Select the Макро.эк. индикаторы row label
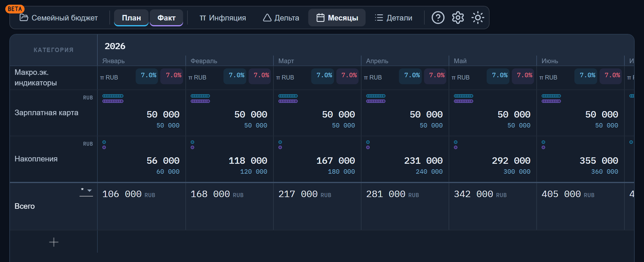The height and width of the screenshot is (262, 644). [x=36, y=77]
